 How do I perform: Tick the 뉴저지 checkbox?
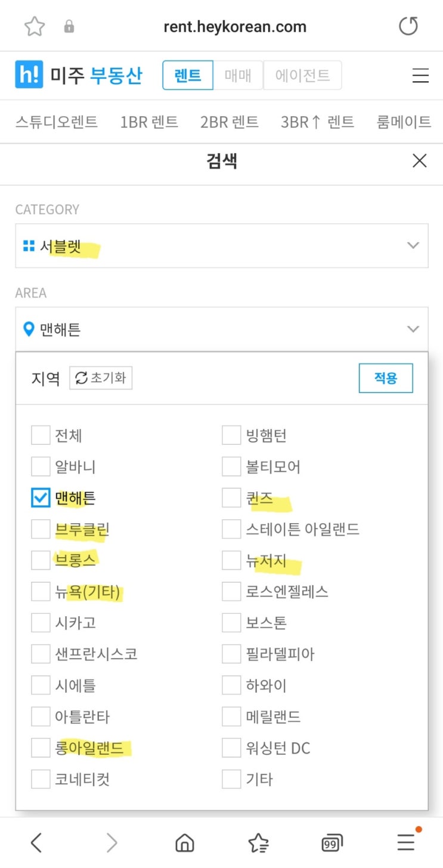tap(231, 560)
